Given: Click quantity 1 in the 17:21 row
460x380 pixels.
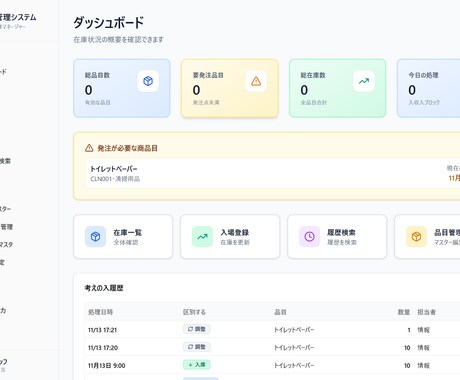Looking at the screenshot, I should (409, 330).
